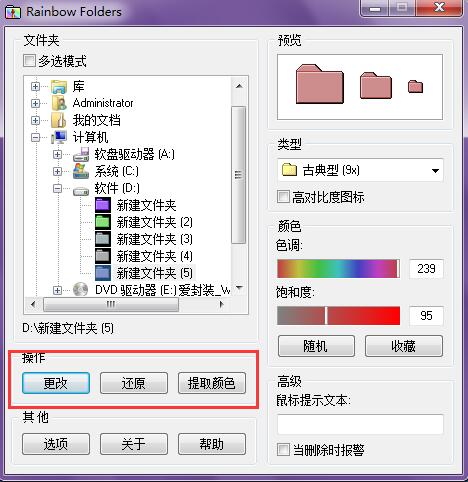This screenshot has height=482, width=468.
Task: Click the purple 新建文件夹 folder icon
Action: (103, 205)
